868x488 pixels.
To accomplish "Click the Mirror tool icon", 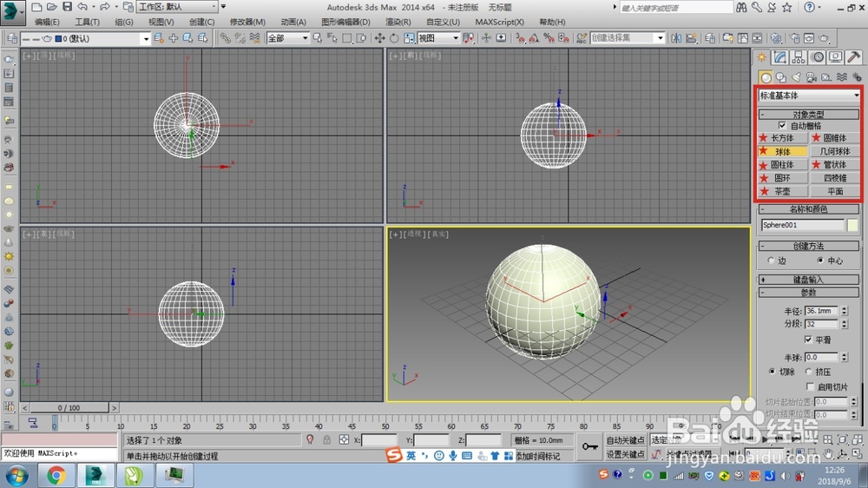I will (676, 38).
